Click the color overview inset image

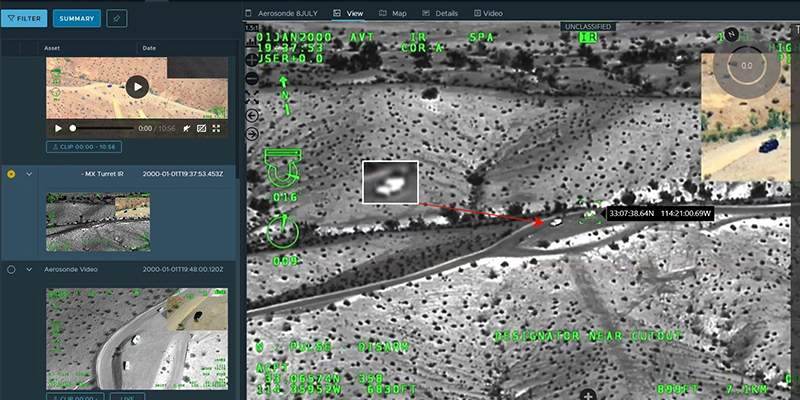point(745,117)
